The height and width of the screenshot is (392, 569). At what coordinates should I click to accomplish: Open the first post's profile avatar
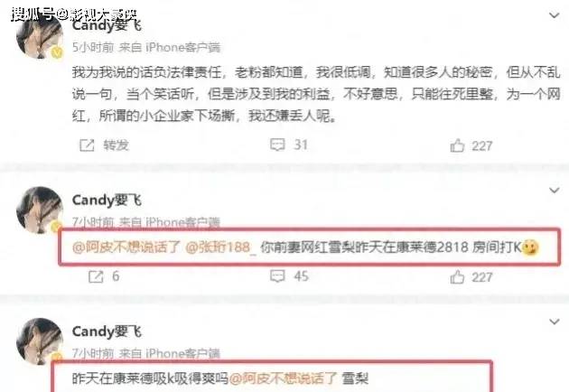(40, 36)
